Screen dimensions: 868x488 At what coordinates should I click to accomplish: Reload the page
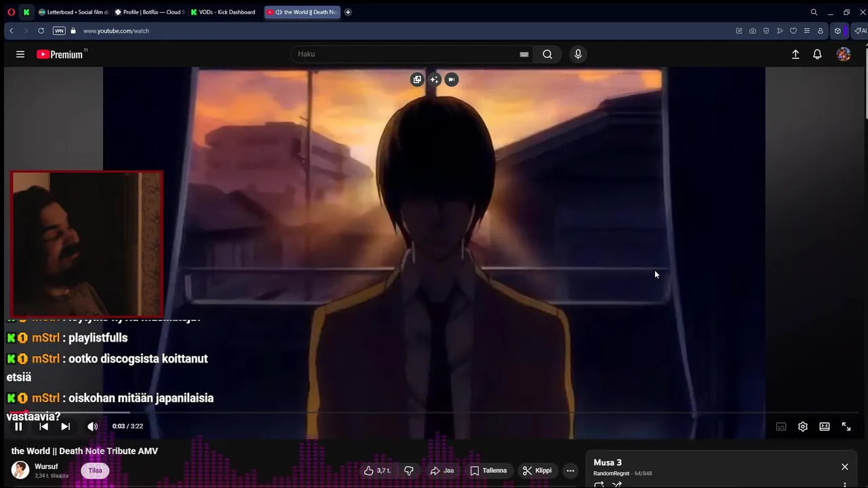point(41,30)
